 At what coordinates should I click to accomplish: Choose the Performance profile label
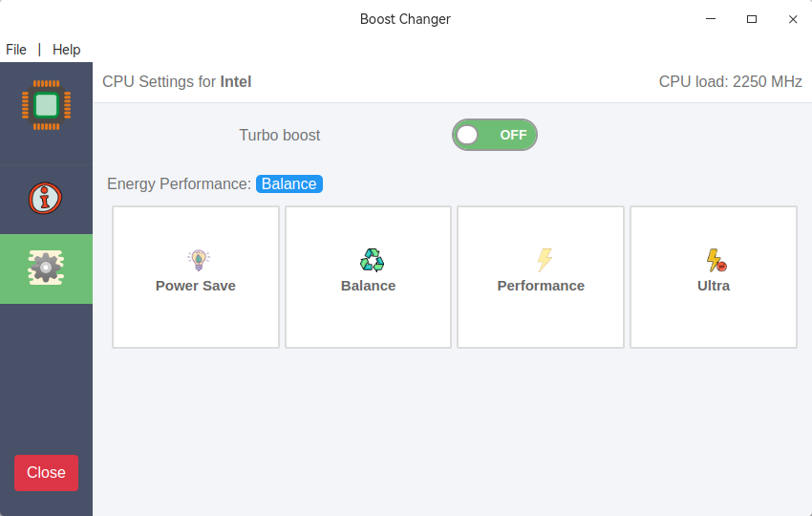(541, 286)
